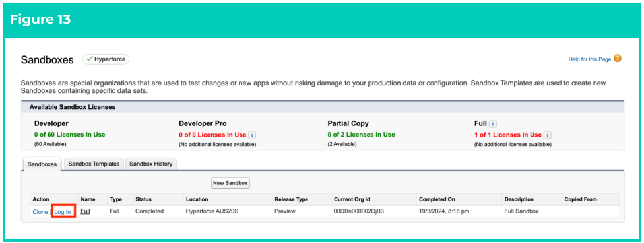Open the Full sandbox name link
Image resolution: width=644 pixels, height=243 pixels.
click(85, 211)
